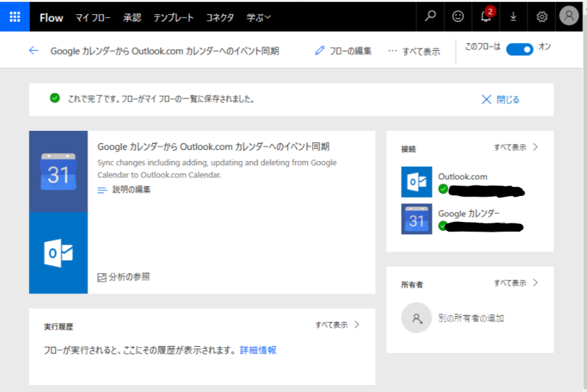Click the search magnifier icon
Screen dimensions: 587x392
point(430,16)
